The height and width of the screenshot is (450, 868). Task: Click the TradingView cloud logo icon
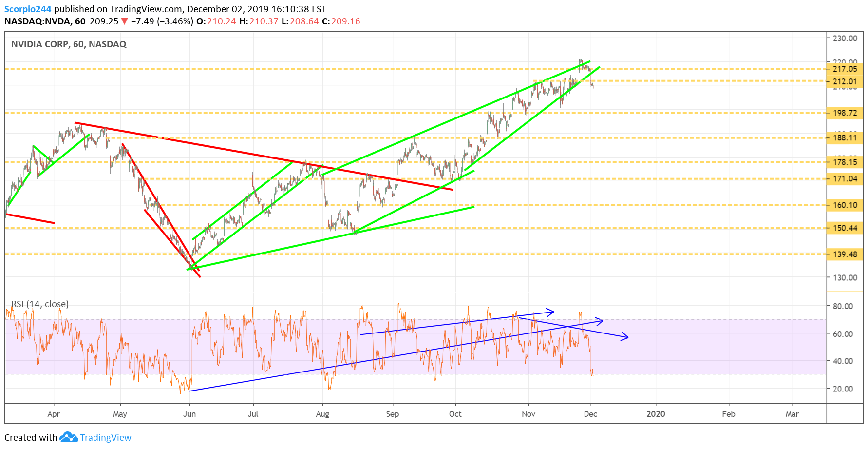pyautogui.click(x=69, y=437)
